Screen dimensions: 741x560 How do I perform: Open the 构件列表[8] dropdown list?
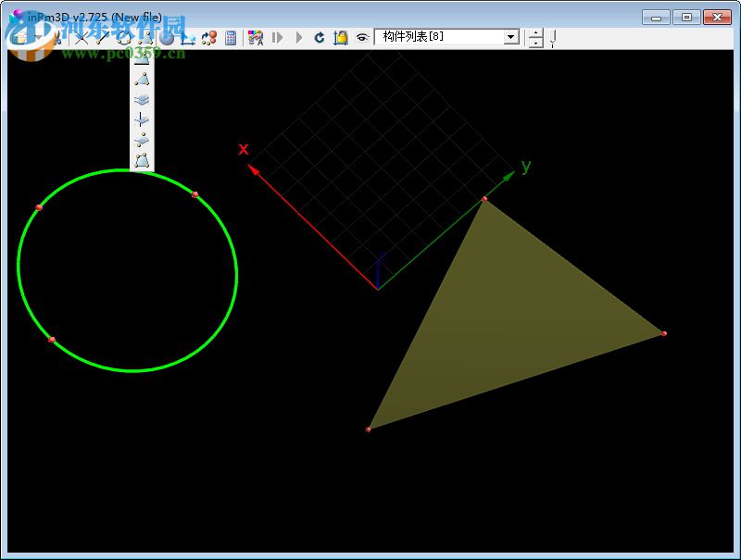coord(510,38)
